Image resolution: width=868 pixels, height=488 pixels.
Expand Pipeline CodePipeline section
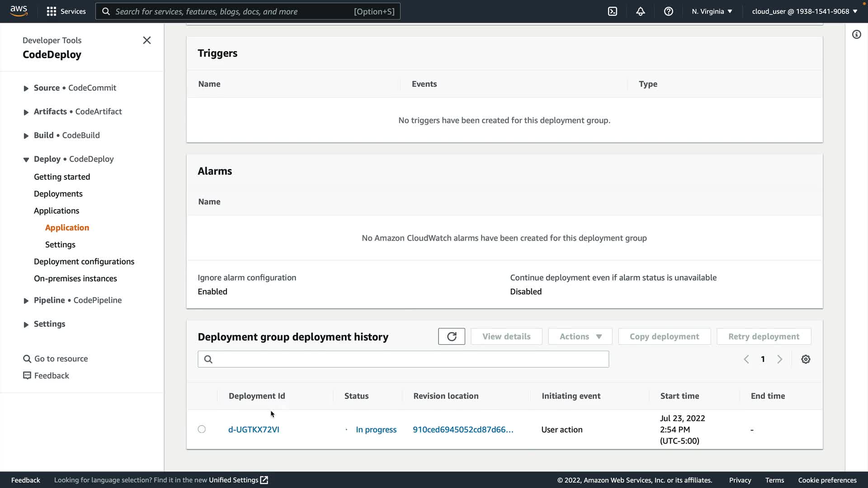[26, 300]
